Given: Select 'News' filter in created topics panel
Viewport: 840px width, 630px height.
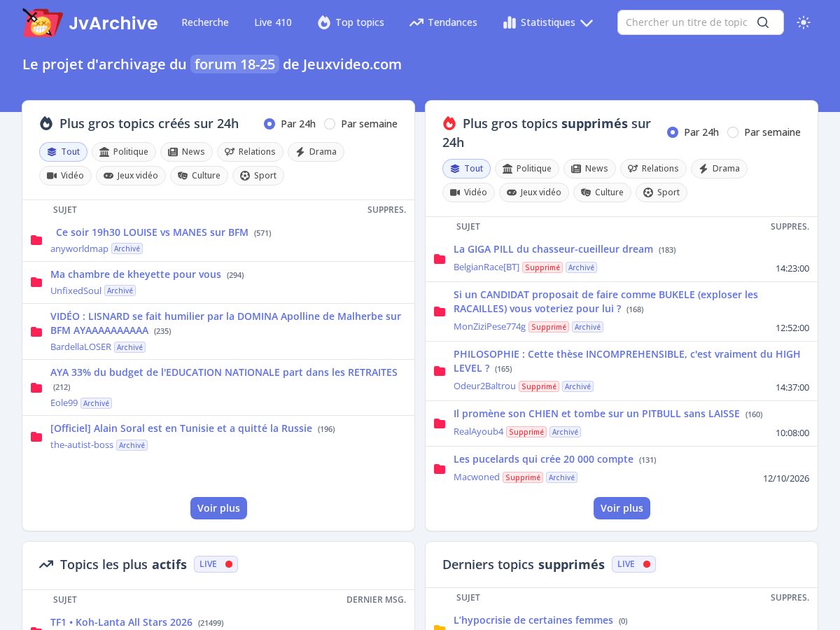Looking at the screenshot, I should tap(186, 152).
